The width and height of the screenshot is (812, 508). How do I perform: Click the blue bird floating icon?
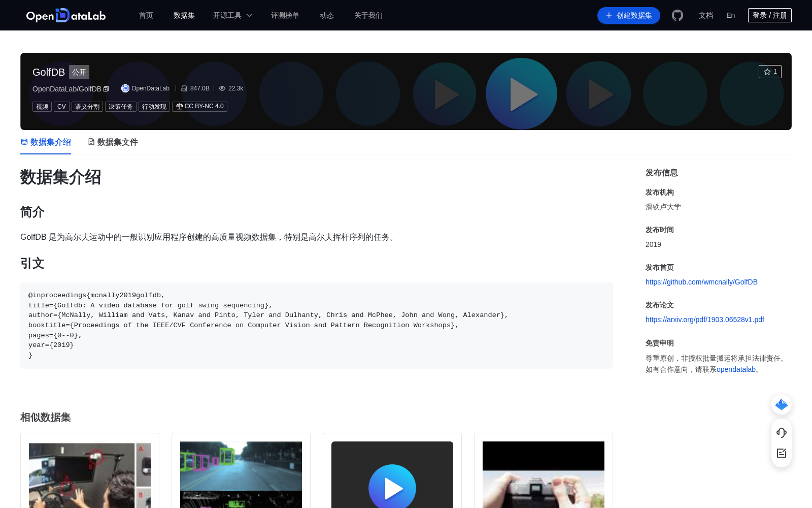pyautogui.click(x=782, y=404)
